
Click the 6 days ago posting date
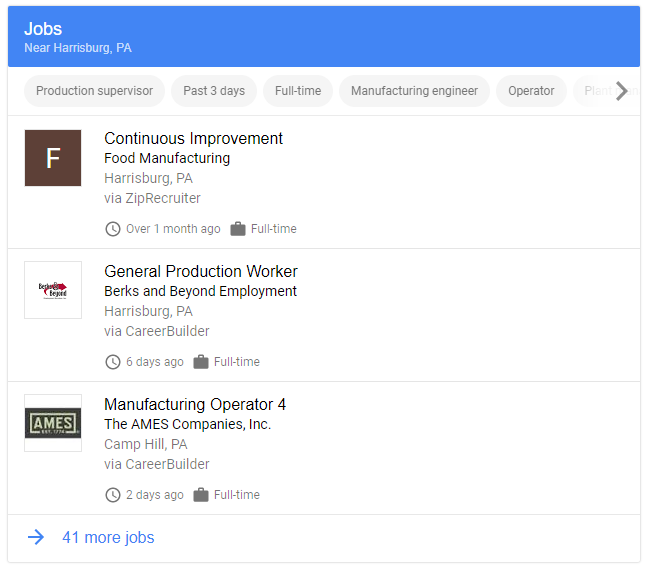click(155, 362)
